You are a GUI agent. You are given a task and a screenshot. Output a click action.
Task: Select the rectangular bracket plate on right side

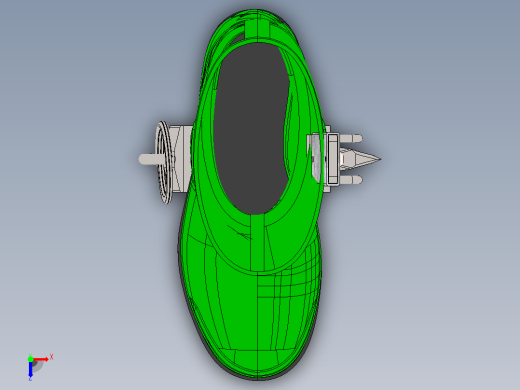point(333,159)
